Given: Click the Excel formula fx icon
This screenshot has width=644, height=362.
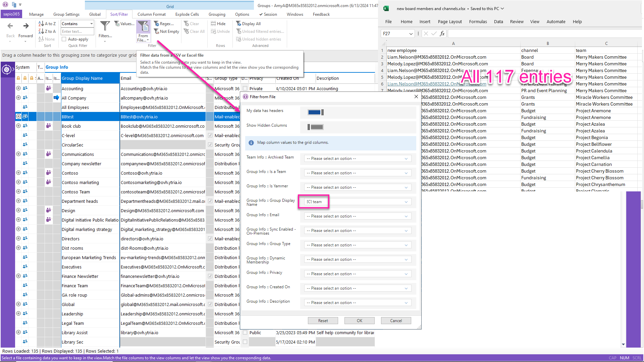Looking at the screenshot, I should 442,34.
